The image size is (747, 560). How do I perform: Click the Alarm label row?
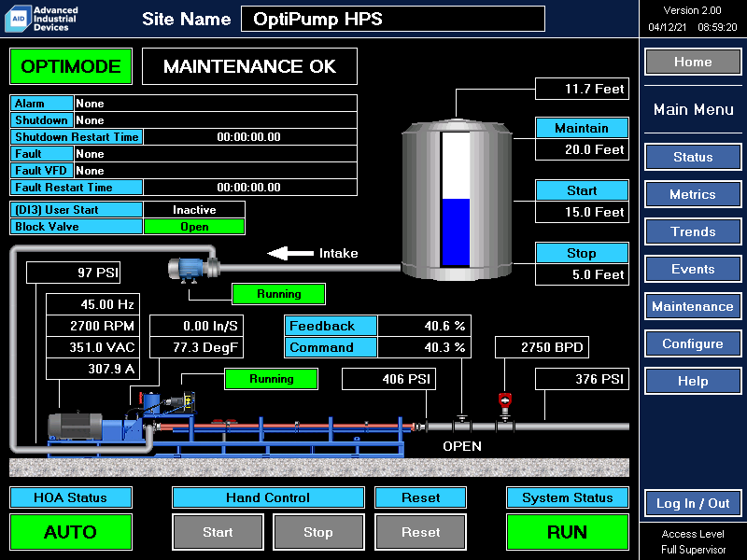pos(42,104)
